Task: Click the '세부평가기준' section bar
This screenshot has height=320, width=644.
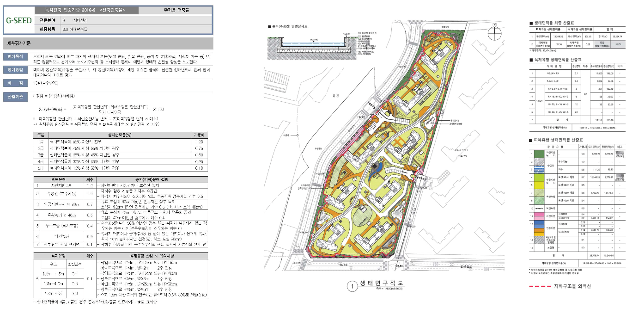Action: tap(108, 43)
